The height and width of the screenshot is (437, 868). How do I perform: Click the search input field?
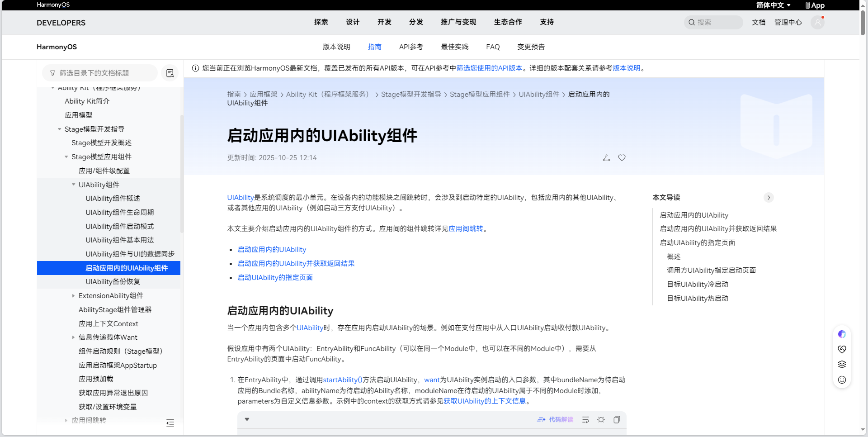[713, 22]
